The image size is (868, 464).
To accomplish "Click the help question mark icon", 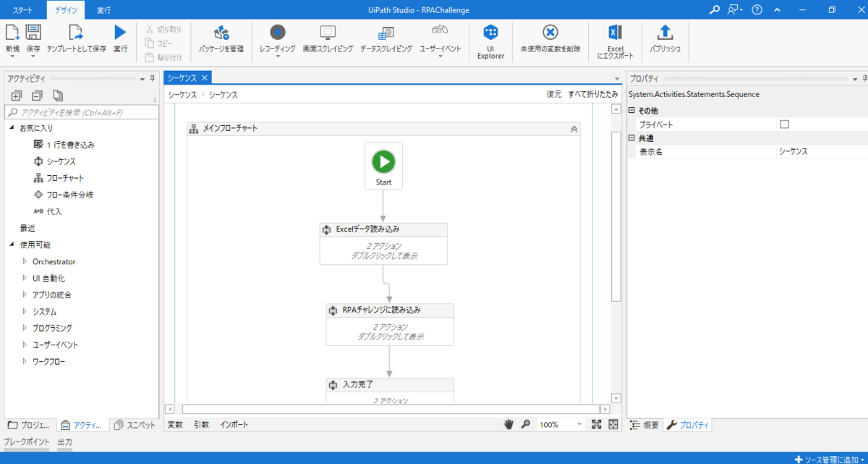I will (x=757, y=9).
